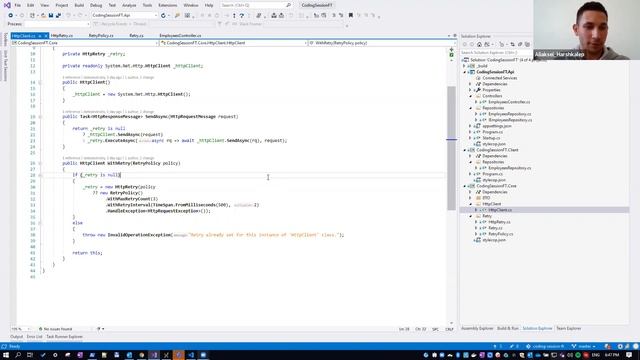This screenshot has height=360, width=640.
Task: Collapse the CodingSessionFT.Client project node
Action: (464, 150)
